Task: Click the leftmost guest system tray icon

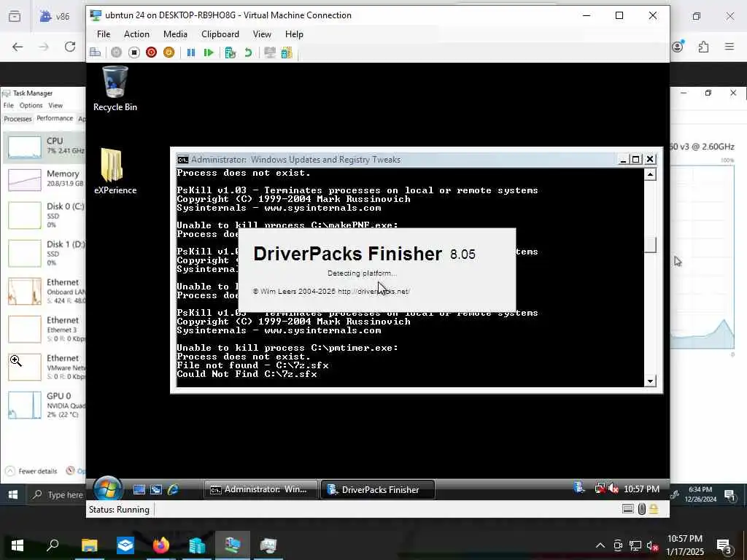Action: (x=580, y=488)
